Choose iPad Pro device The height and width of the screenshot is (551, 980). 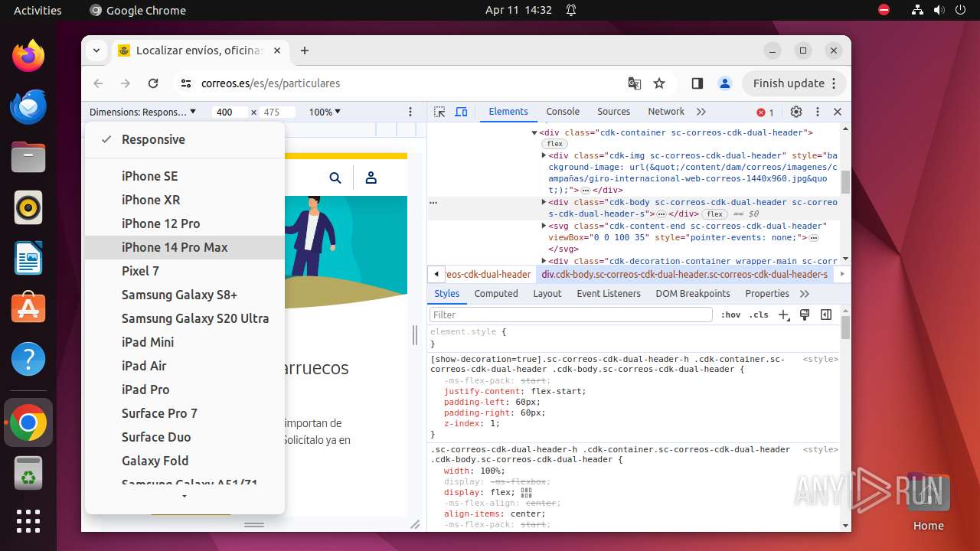pos(185,390)
